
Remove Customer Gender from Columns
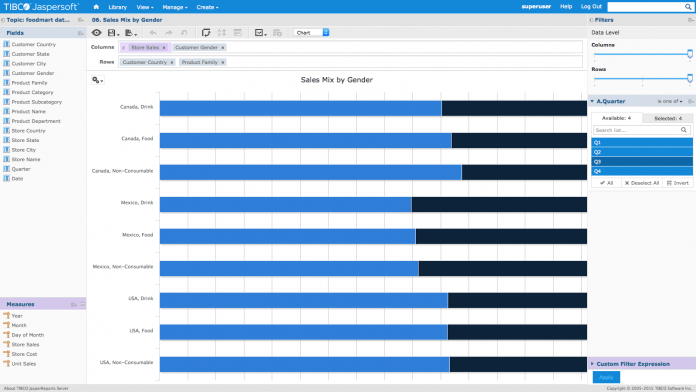(x=223, y=48)
